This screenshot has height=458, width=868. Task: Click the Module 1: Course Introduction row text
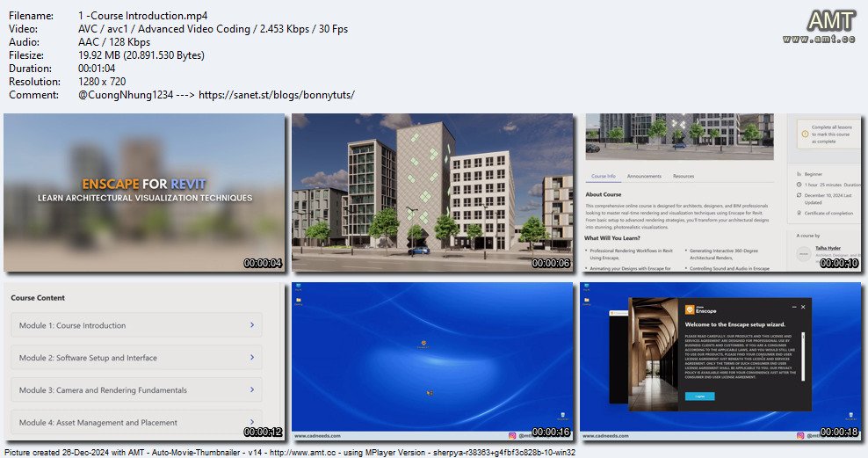(72, 325)
